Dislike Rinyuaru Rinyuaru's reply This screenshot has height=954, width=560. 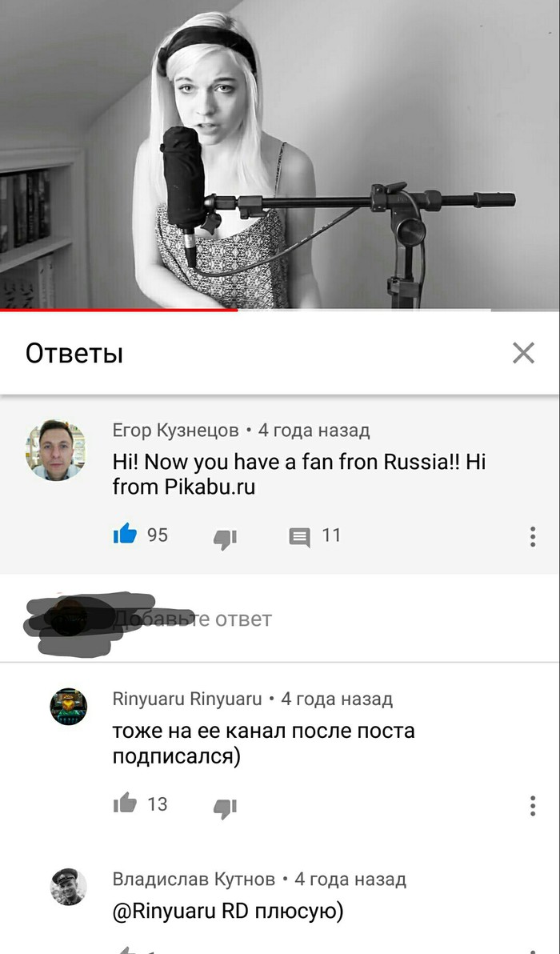(x=225, y=807)
